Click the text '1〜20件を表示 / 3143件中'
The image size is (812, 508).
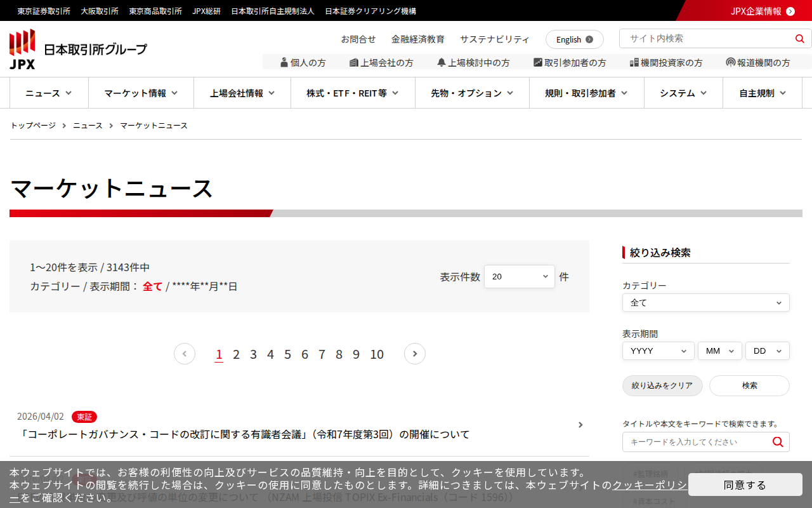click(x=90, y=267)
